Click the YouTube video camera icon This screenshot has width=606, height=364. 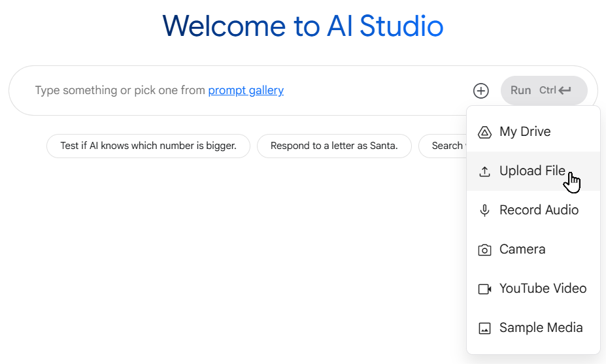(484, 289)
